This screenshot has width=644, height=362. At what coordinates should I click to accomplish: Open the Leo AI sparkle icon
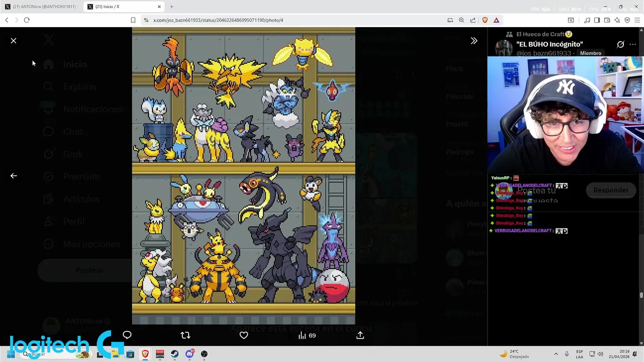(x=617, y=20)
